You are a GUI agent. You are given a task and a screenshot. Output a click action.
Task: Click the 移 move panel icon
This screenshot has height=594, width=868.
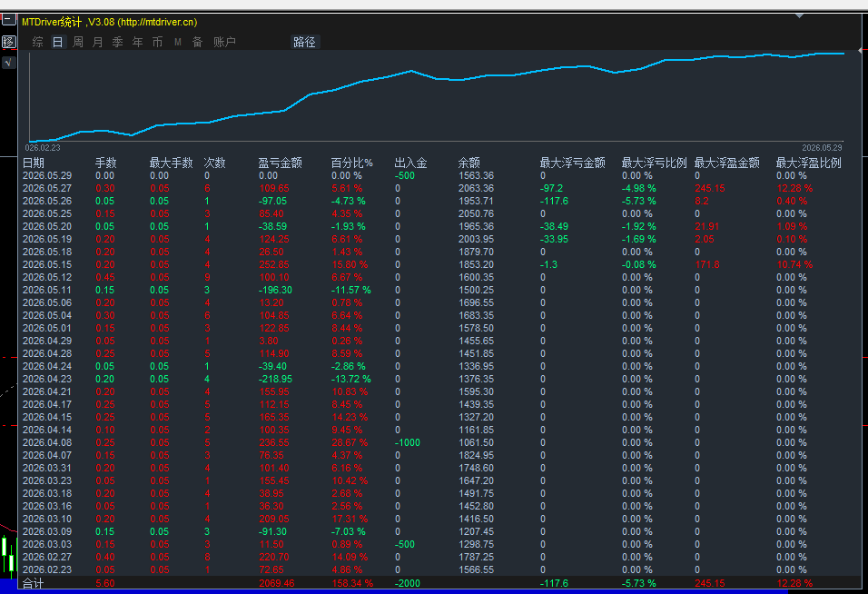pos(8,42)
